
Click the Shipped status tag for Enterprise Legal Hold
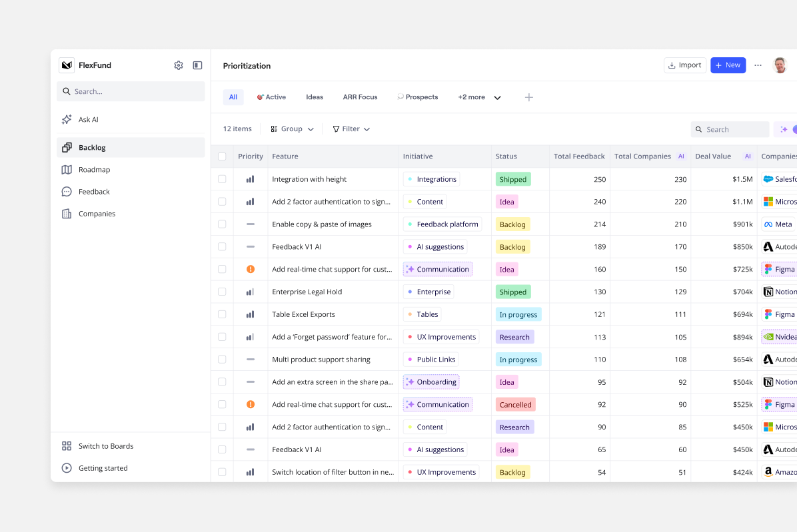[512, 292]
